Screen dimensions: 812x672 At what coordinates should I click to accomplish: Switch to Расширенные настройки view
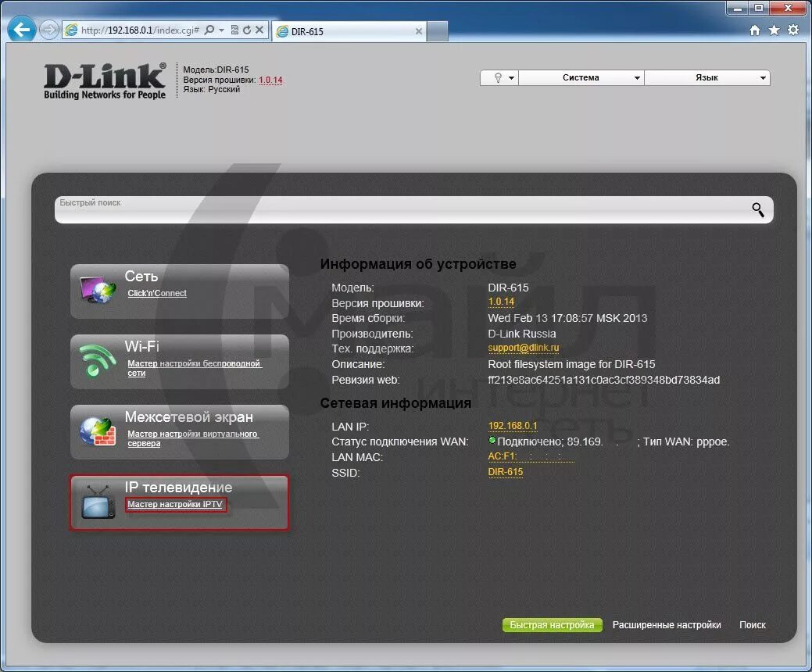667,625
